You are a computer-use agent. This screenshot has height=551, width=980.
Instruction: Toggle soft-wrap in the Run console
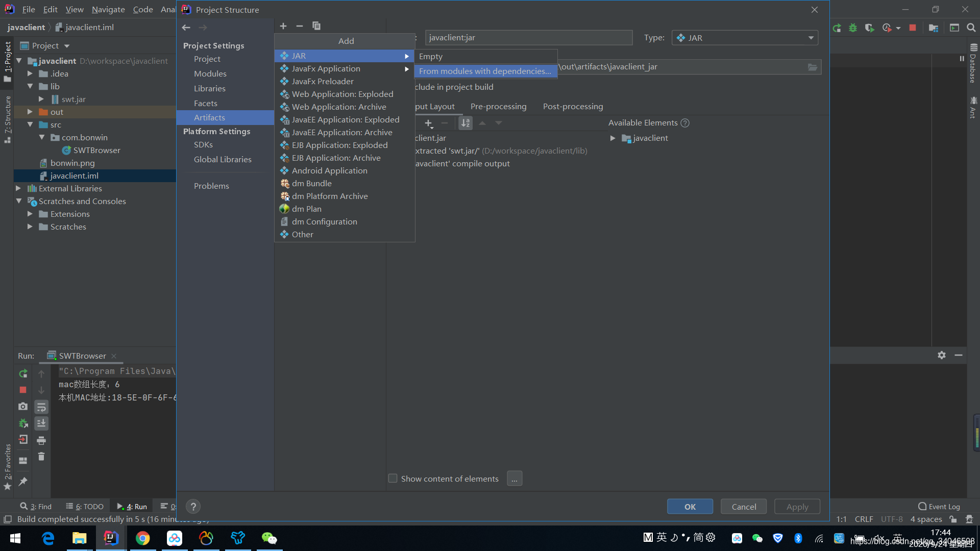tap(41, 407)
